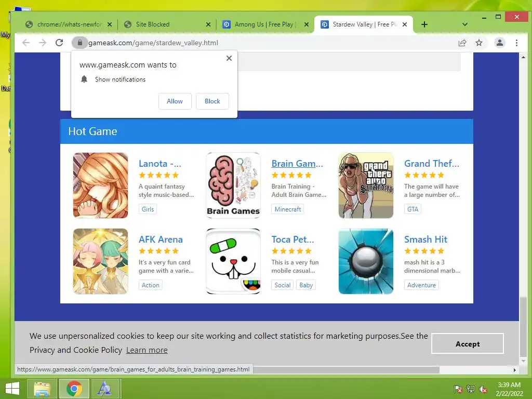Go forward to the next page
This screenshot has width=532, height=399.
(43, 43)
